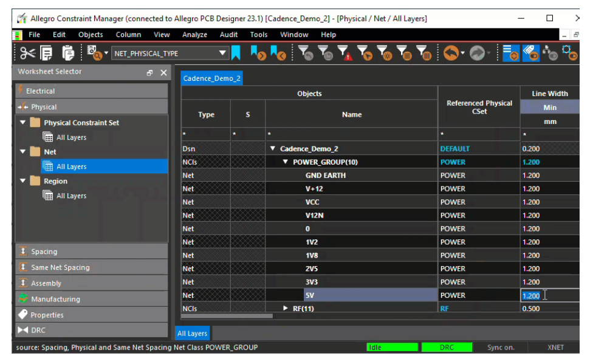Click the filter with red warning icon
The width and height of the screenshot is (593, 364).
click(x=345, y=53)
